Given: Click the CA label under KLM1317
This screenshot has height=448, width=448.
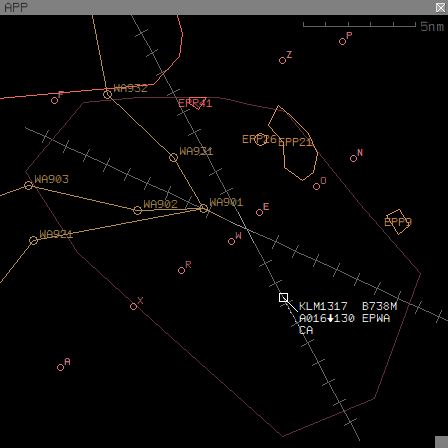Looking at the screenshot, I should click(306, 330).
